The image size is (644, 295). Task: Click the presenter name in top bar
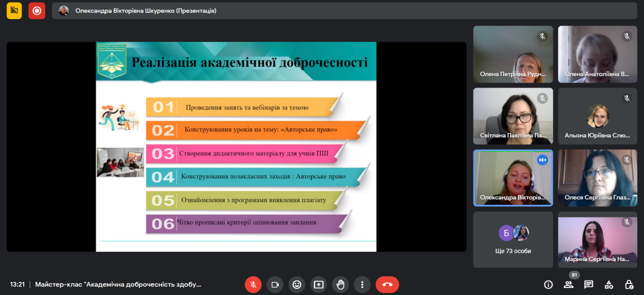point(146,11)
